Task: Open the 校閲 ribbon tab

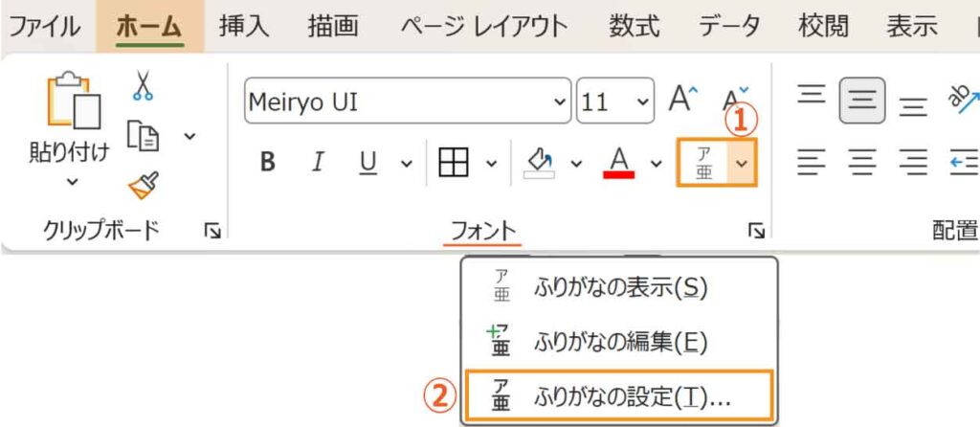Action: [x=824, y=26]
